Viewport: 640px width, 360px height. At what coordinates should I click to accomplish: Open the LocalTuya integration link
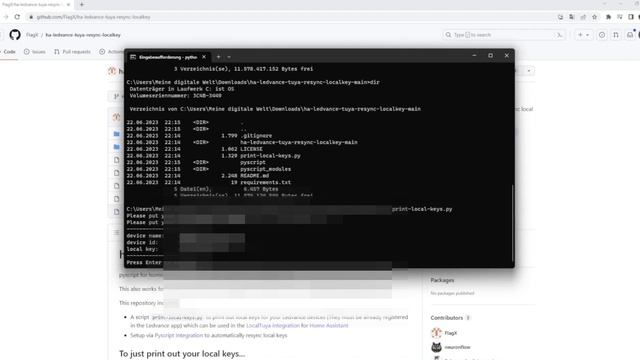273,326
